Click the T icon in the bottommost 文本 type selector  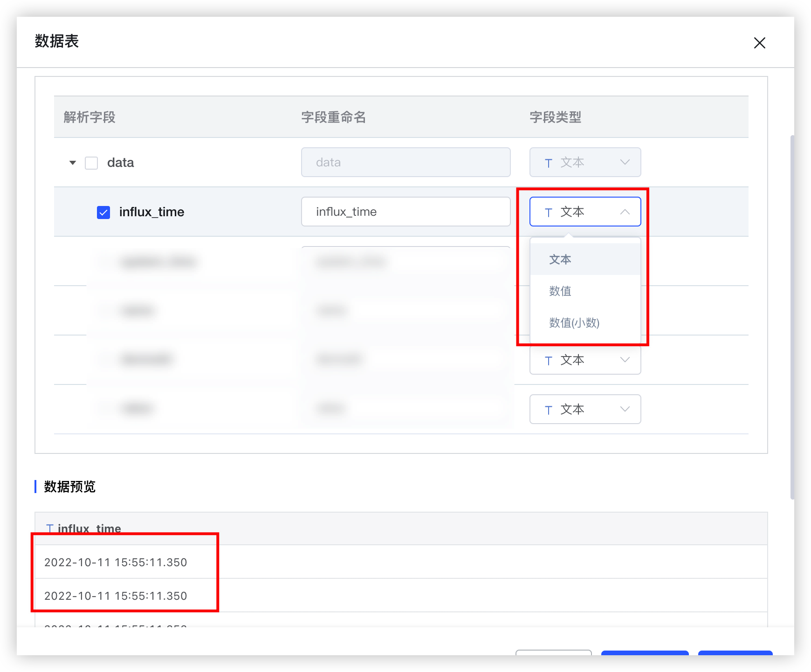(548, 409)
